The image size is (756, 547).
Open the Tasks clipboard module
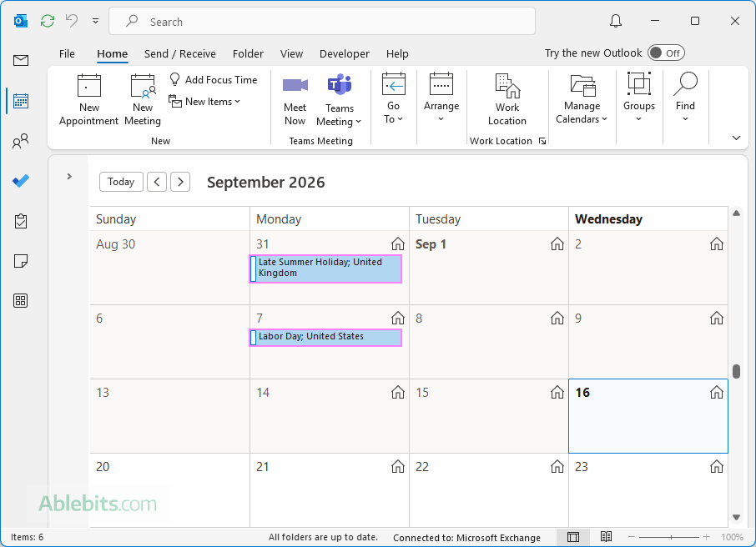pyautogui.click(x=21, y=221)
